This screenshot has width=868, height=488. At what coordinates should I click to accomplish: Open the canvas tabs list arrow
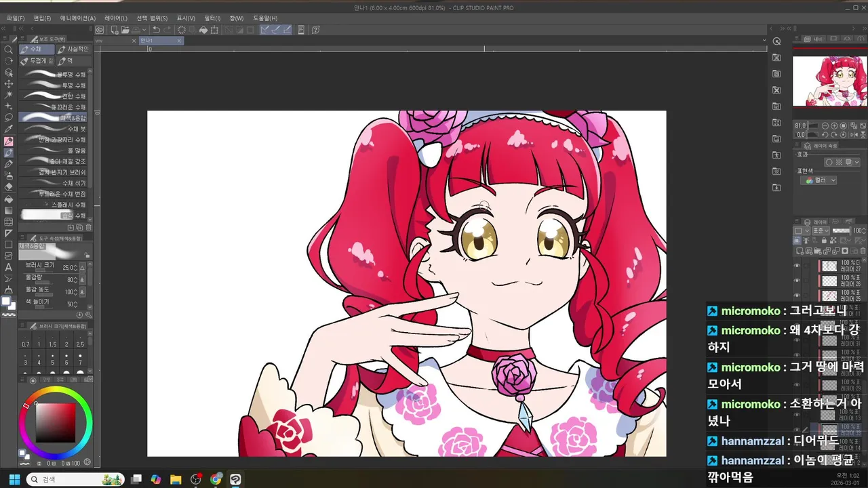click(764, 41)
